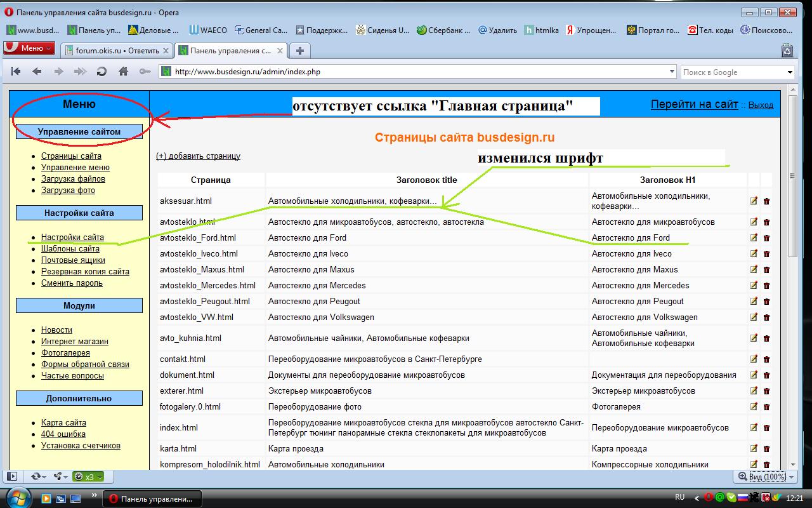Open Управление меню link
This screenshot has width=812, height=508.
coord(75,167)
